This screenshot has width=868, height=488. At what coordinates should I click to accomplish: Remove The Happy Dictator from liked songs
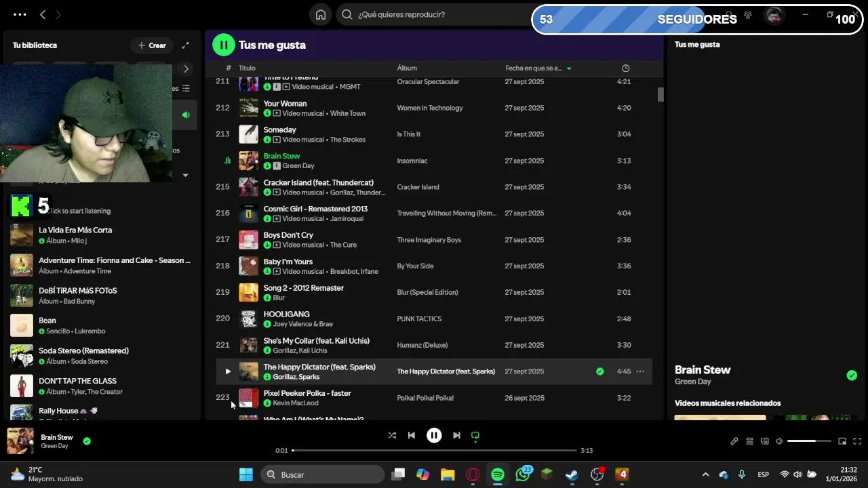600,371
